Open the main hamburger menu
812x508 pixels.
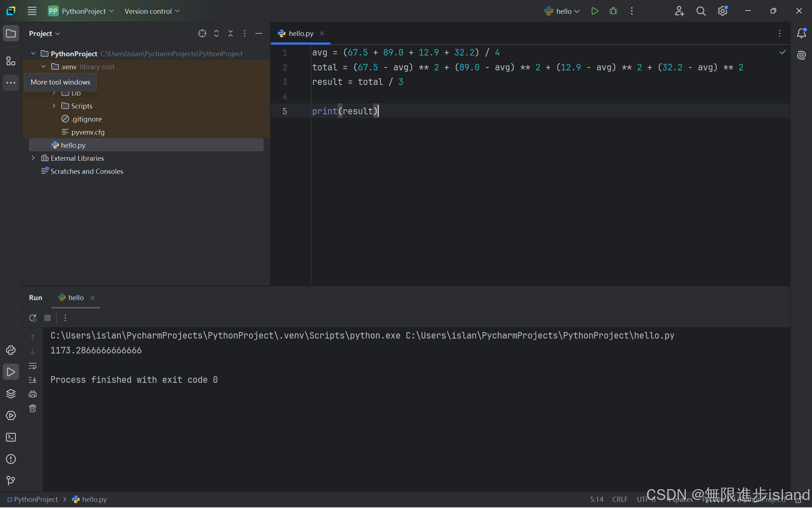coord(32,11)
